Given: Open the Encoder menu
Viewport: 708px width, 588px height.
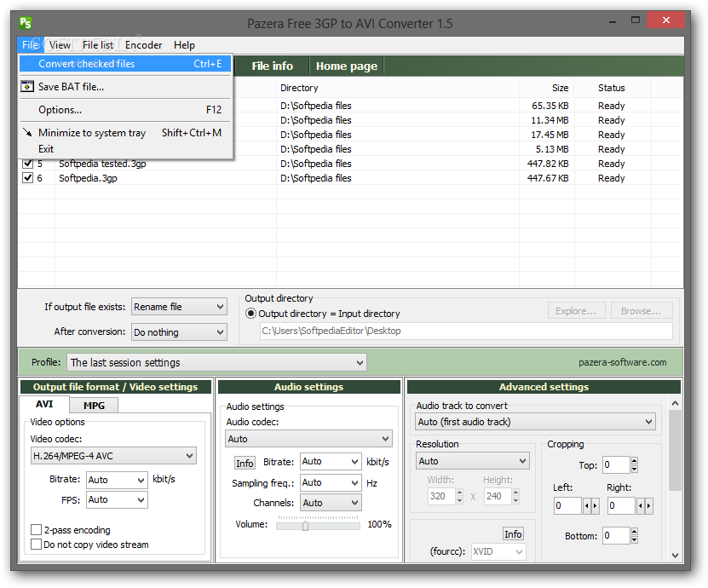Looking at the screenshot, I should (144, 45).
